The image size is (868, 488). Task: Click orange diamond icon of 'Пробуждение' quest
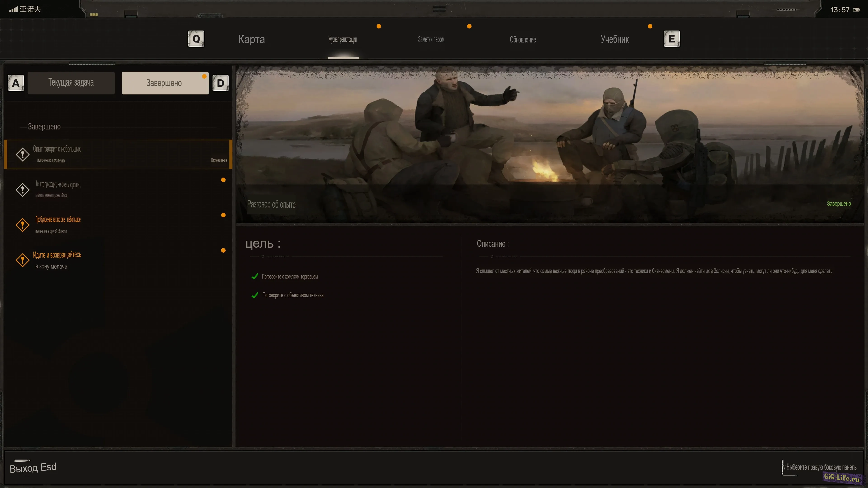click(x=23, y=225)
